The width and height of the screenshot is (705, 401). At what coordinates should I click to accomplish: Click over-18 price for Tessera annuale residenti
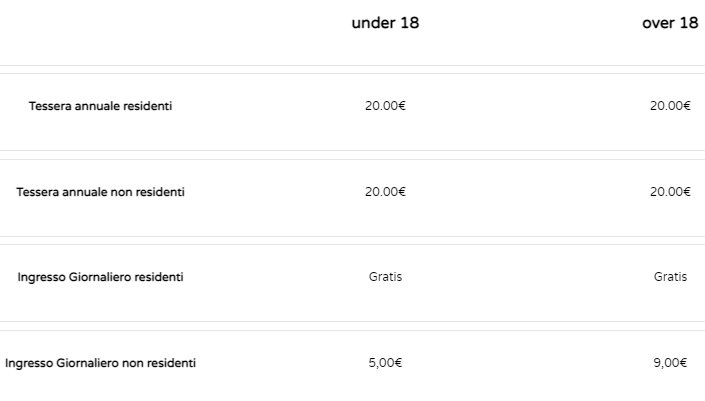(670, 106)
